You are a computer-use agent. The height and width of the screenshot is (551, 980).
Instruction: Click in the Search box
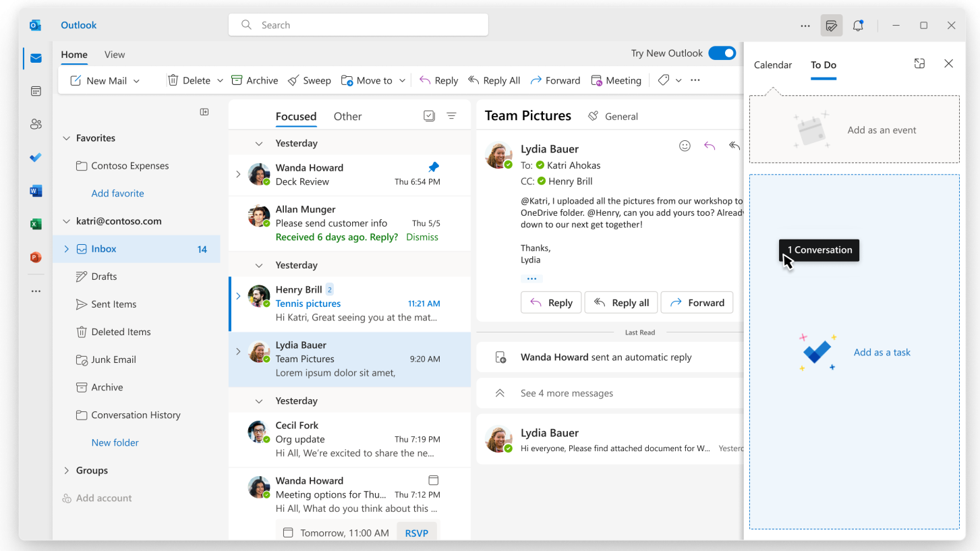coord(358,25)
